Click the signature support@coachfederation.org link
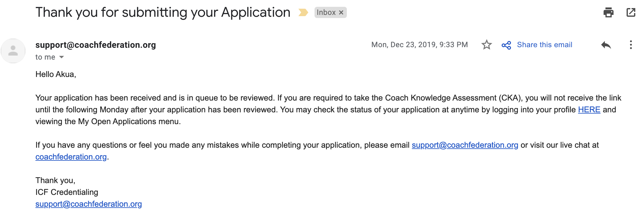The image size is (644, 216). (89, 204)
